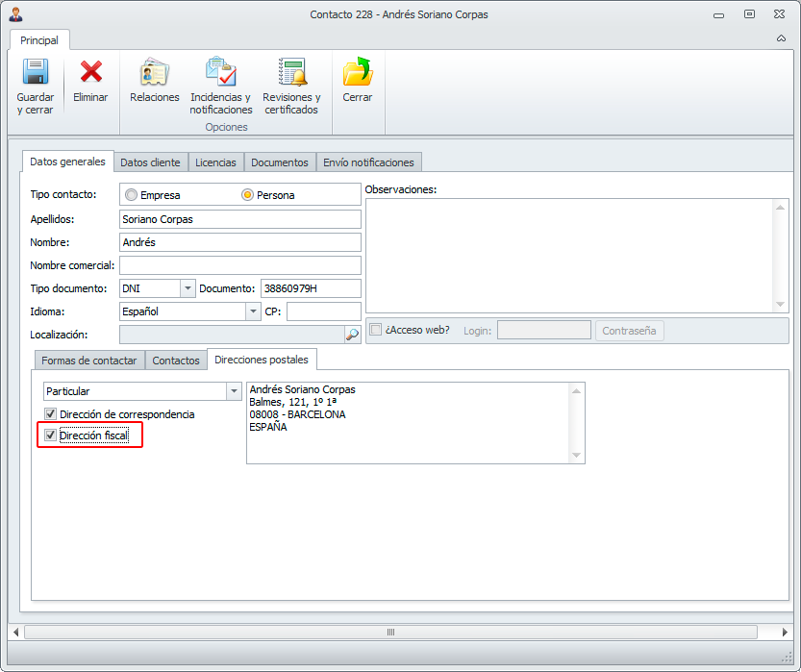Open Revisiones y certificados

[x=291, y=74]
